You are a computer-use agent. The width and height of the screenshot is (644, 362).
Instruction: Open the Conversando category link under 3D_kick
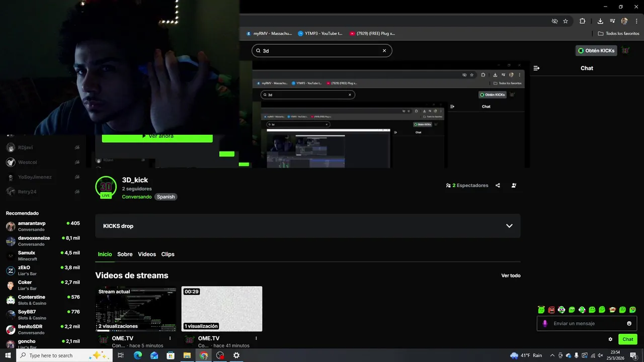[136, 197]
